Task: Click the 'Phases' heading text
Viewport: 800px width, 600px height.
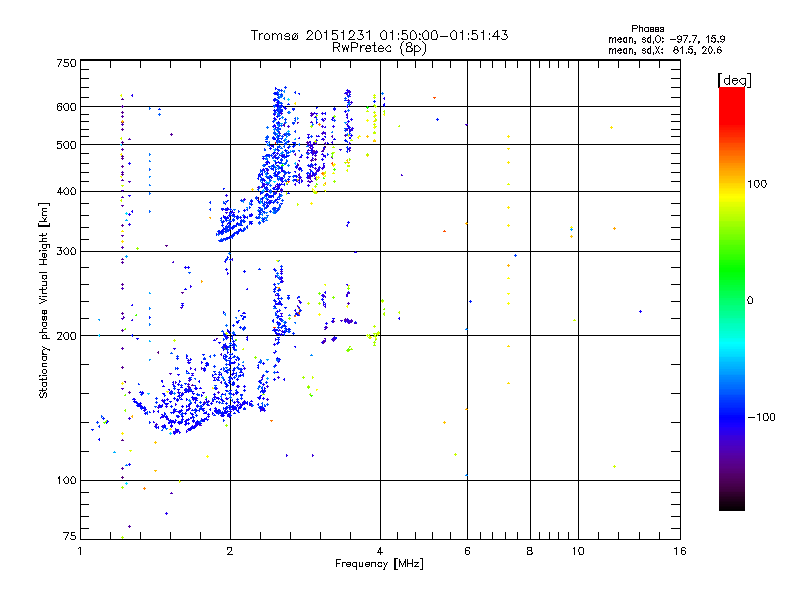Action: coord(647,29)
